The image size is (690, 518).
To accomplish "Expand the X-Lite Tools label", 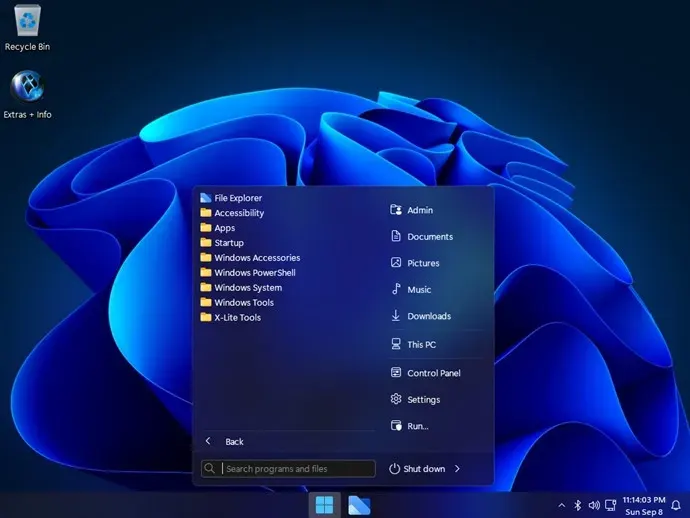I will (238, 318).
